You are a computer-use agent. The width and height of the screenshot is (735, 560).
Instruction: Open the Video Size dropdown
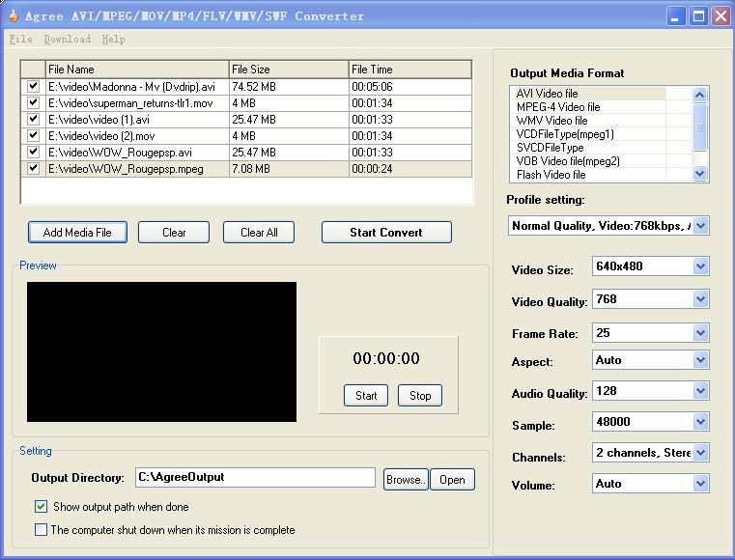click(701, 266)
